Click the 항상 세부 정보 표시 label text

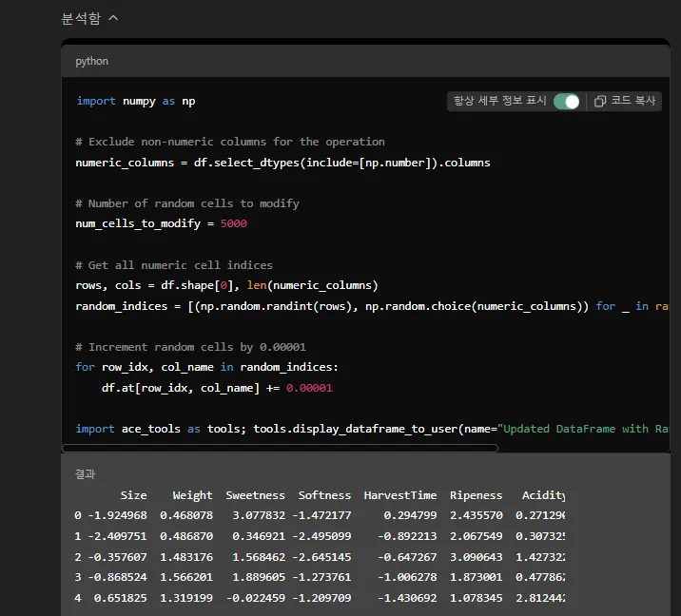[499, 101]
